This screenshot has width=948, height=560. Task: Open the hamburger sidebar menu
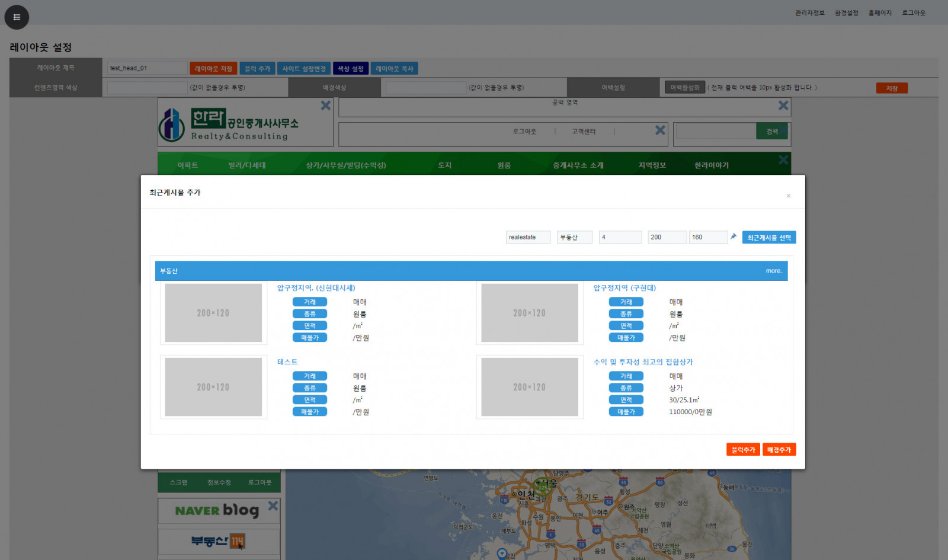click(x=17, y=17)
